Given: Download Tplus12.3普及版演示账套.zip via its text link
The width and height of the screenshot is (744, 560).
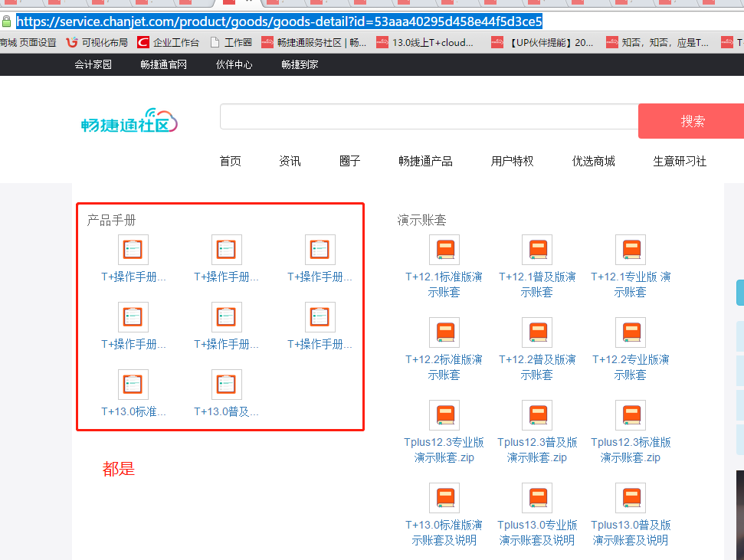Looking at the screenshot, I should [x=537, y=450].
